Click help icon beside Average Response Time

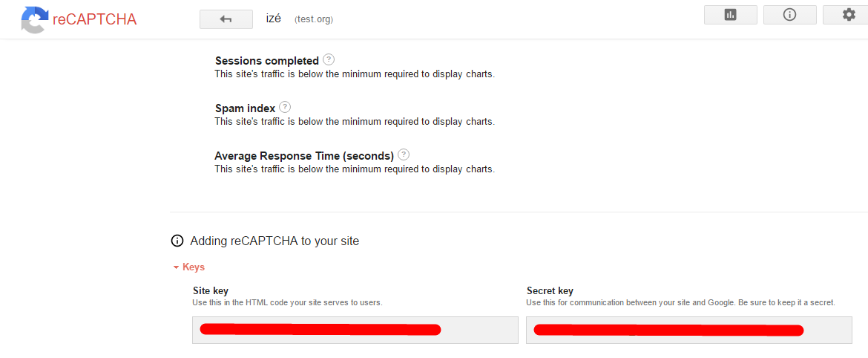pos(404,155)
